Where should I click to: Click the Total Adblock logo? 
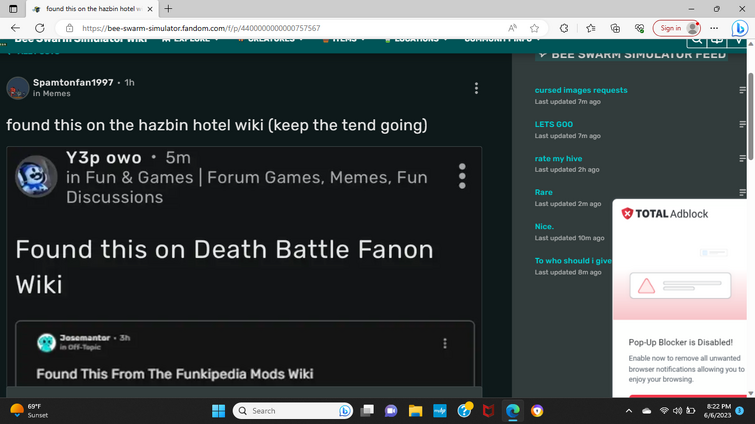click(x=664, y=214)
